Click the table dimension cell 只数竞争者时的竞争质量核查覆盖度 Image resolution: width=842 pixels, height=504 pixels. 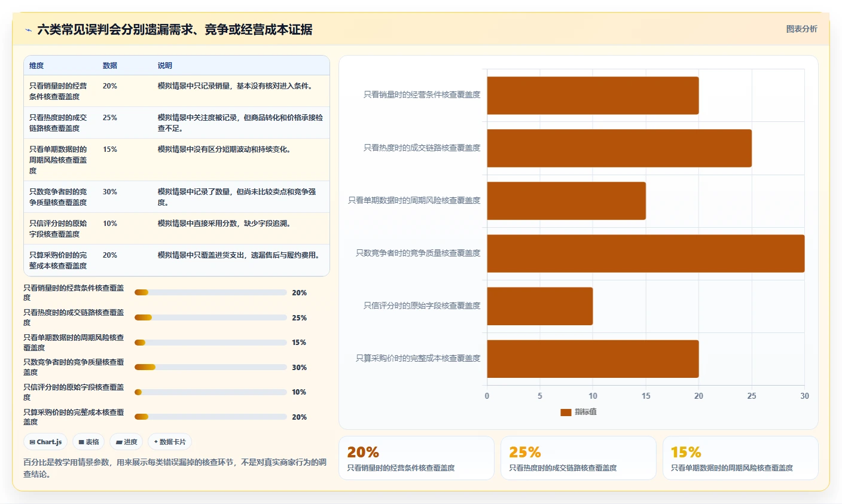58,197
